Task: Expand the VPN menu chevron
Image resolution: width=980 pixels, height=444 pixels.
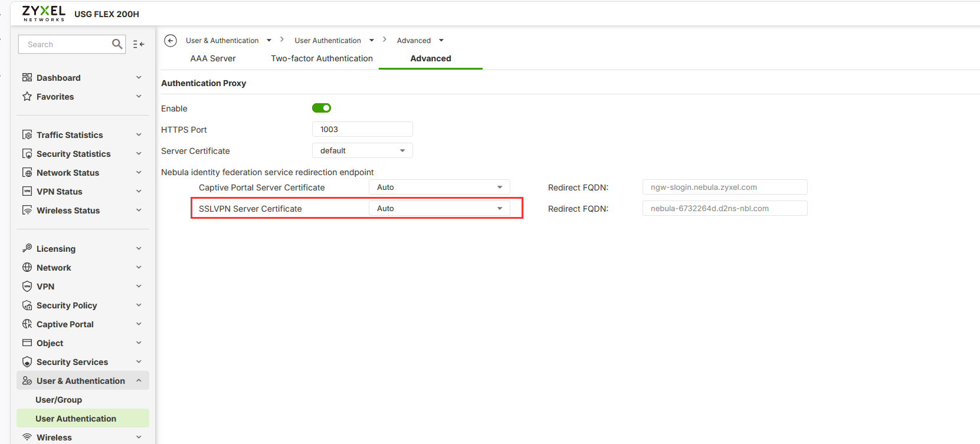Action: (139, 286)
